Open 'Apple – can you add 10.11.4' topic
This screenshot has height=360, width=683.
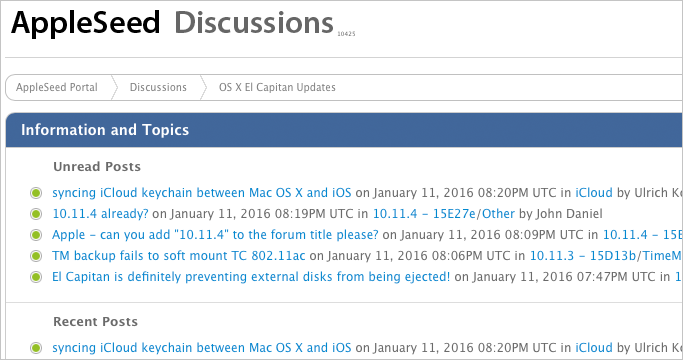(215, 234)
